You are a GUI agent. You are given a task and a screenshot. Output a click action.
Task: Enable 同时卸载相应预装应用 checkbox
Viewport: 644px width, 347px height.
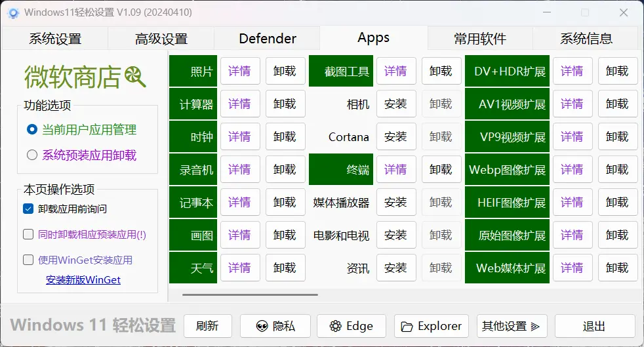pos(28,234)
